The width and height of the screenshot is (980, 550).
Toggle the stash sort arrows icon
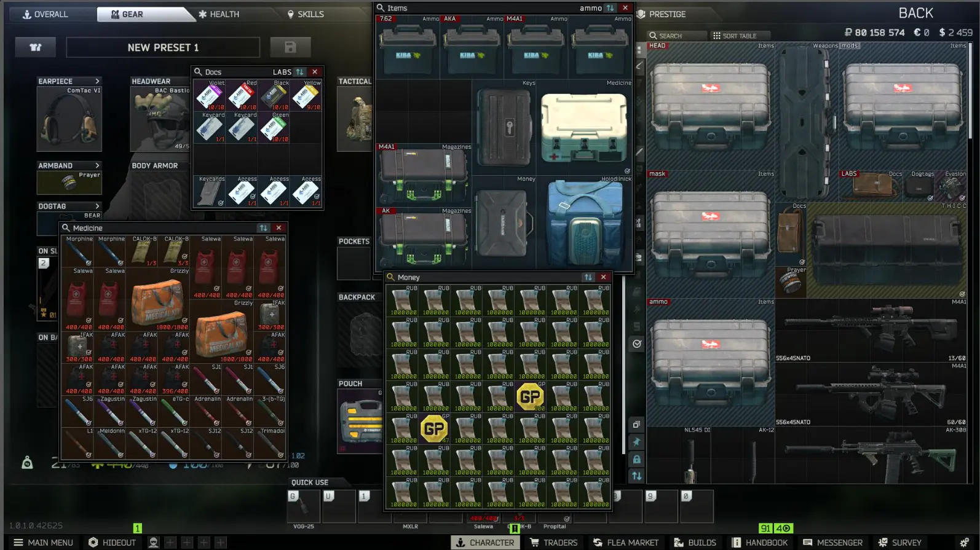(x=637, y=476)
